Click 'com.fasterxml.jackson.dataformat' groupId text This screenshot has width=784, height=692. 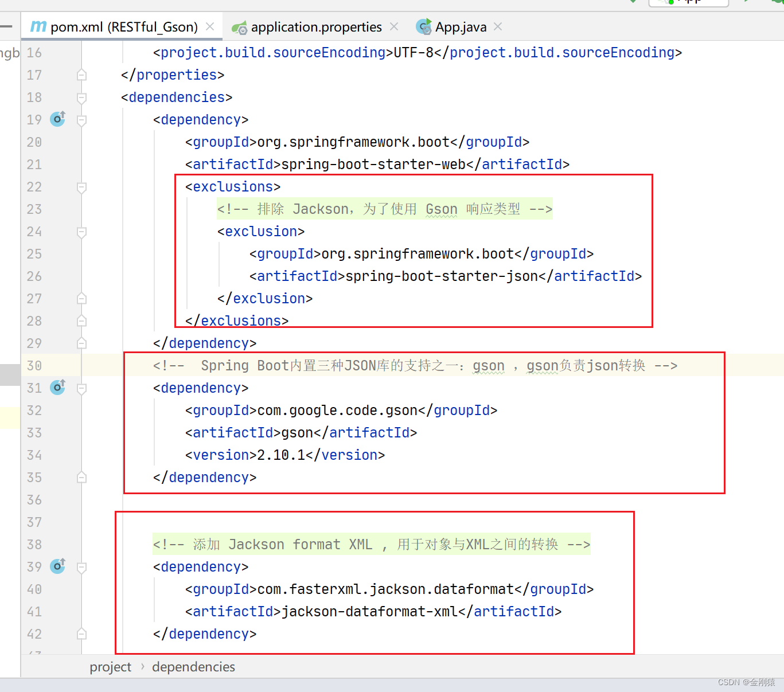coord(385,589)
